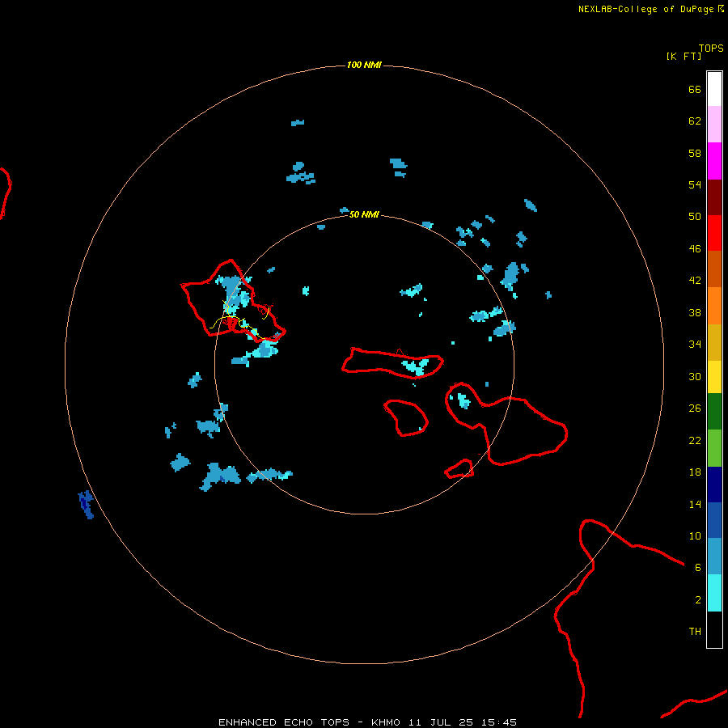Click legend value 50

point(695,217)
